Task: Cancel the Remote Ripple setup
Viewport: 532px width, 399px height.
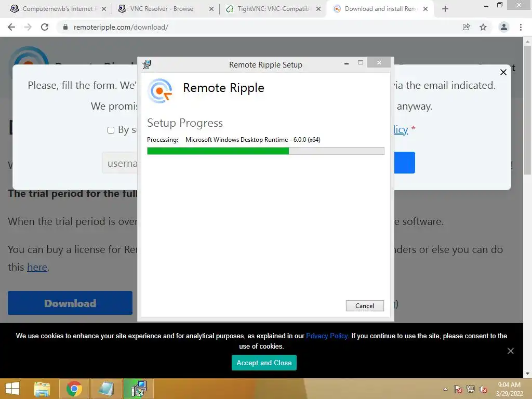Action: click(365, 305)
